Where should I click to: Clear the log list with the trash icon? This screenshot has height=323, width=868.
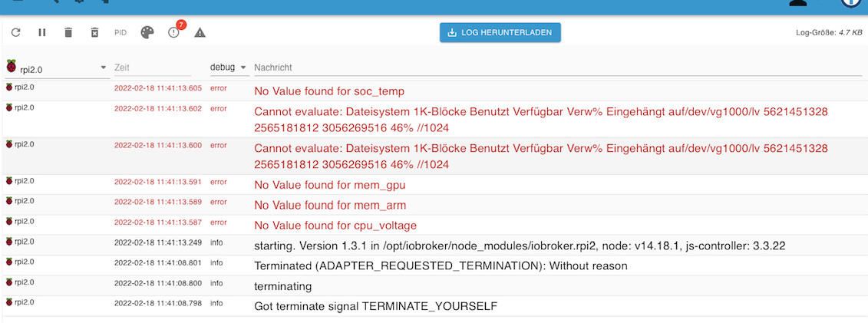point(68,32)
